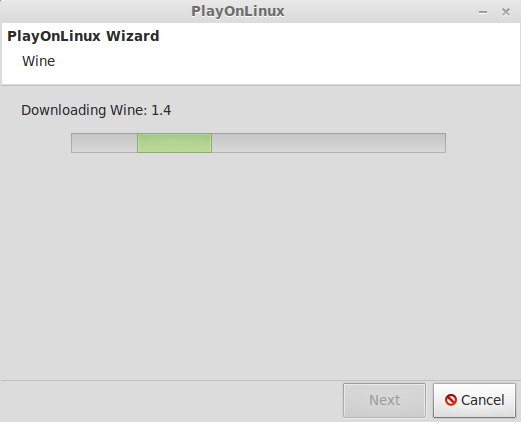This screenshot has width=521, height=422.
Task: Click the red prohibition icon on Cancel
Action: 451,400
